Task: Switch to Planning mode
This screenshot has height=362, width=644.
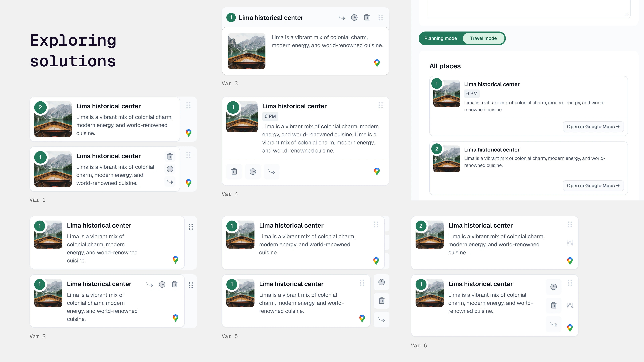Action: 441,38
